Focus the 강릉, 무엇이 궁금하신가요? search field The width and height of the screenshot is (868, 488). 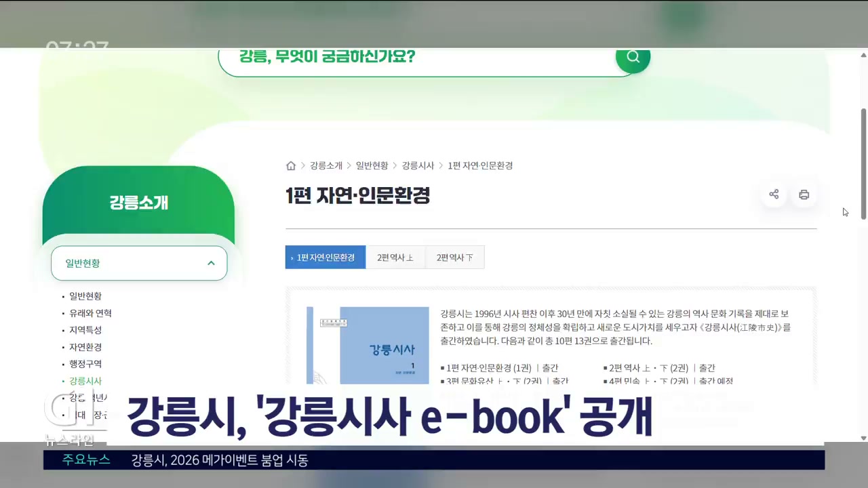[420, 59]
